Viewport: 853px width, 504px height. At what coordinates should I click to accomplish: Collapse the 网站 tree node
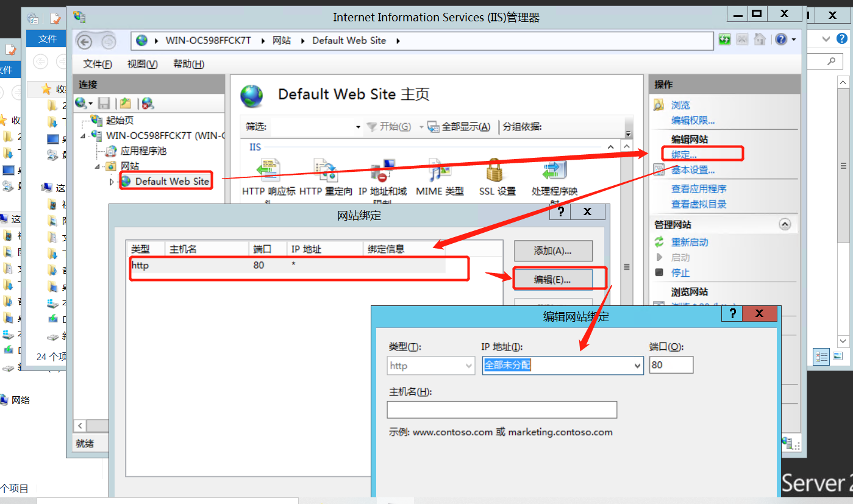tap(98, 166)
